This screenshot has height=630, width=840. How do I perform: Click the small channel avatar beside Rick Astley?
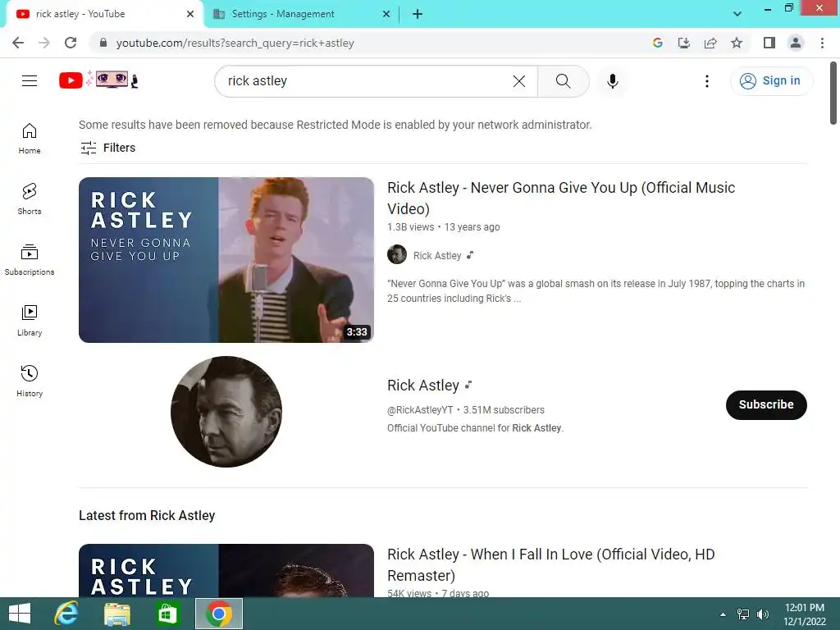pyautogui.click(x=397, y=255)
